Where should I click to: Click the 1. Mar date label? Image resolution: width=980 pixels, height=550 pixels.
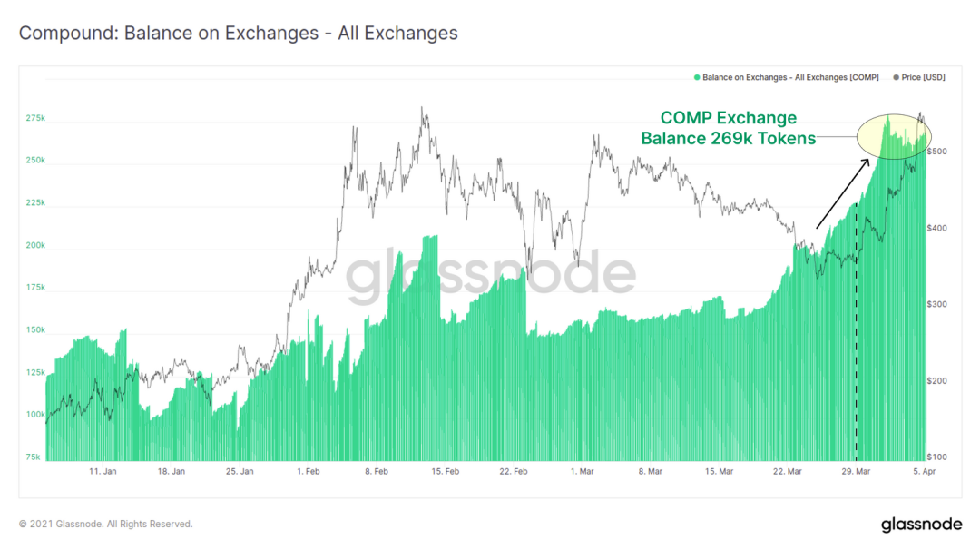click(x=582, y=471)
